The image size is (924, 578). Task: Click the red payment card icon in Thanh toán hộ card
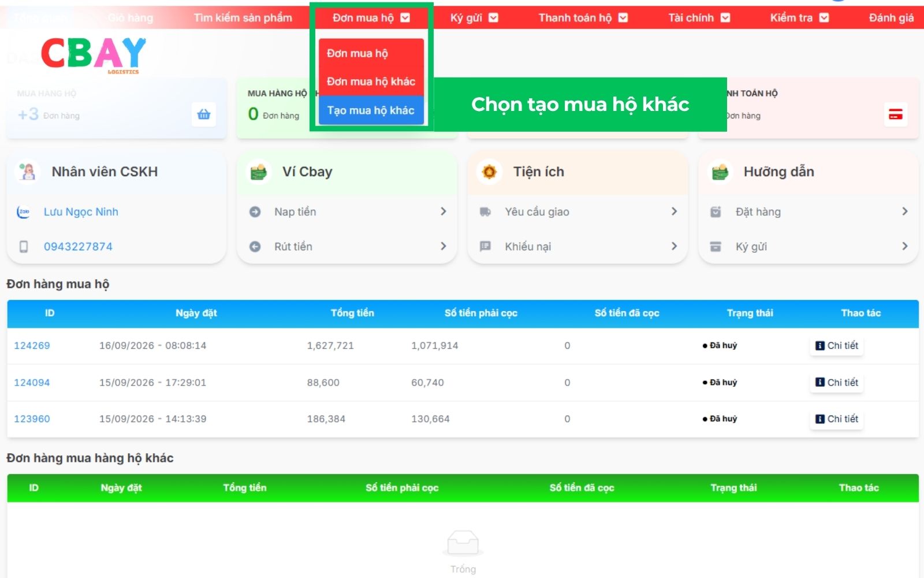[x=896, y=114]
